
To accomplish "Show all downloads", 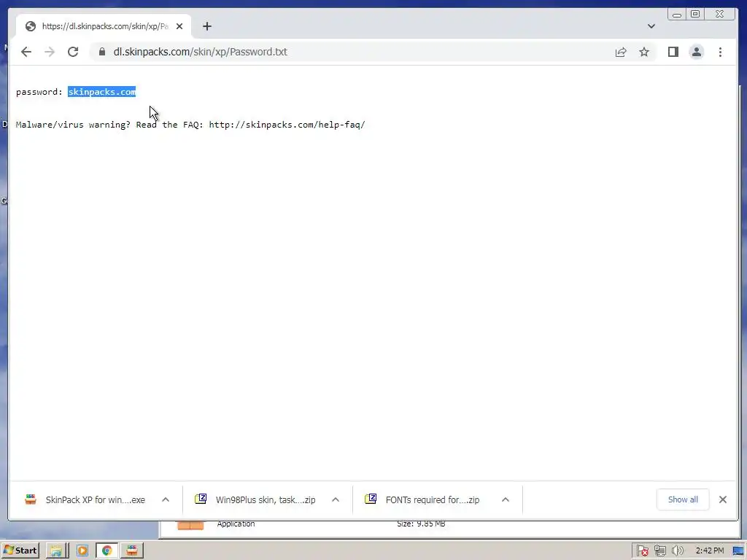I will point(683,499).
